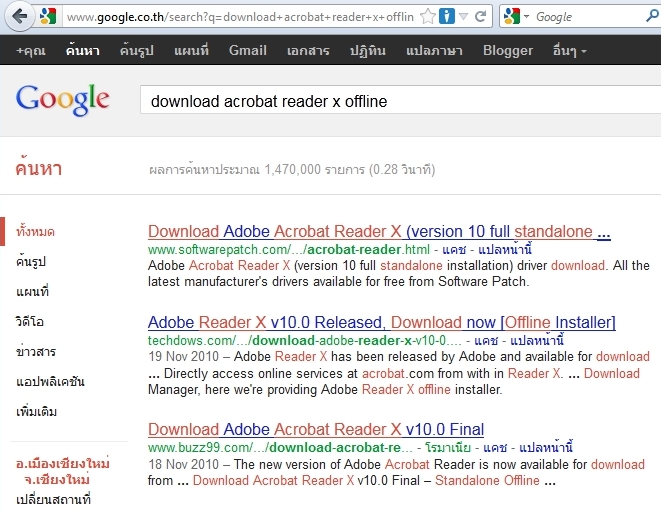Viewport: 661px width, 511px height.
Task: Open แผนที่ in the black top bar
Action: tap(191, 51)
